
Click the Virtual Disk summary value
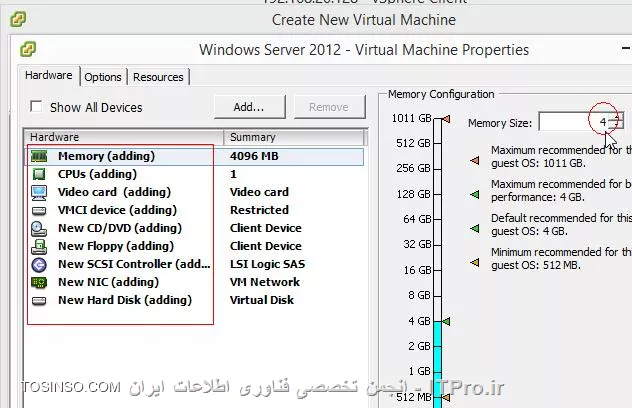pos(262,300)
